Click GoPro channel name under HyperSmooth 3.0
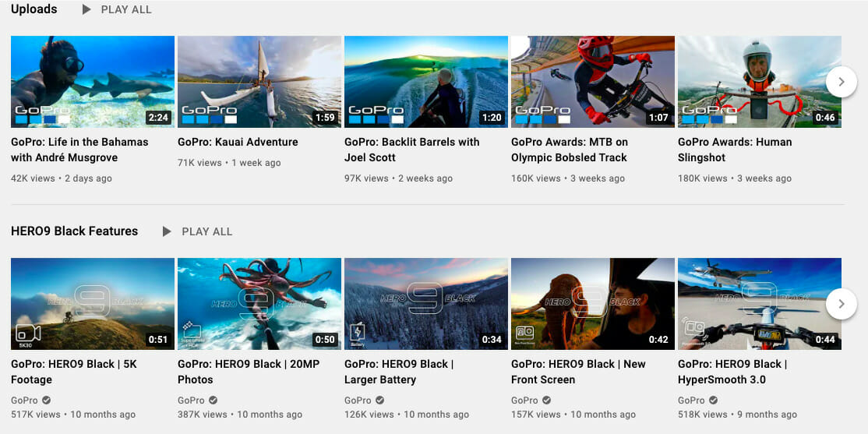Screen dimensions: 868x434 (x=691, y=400)
